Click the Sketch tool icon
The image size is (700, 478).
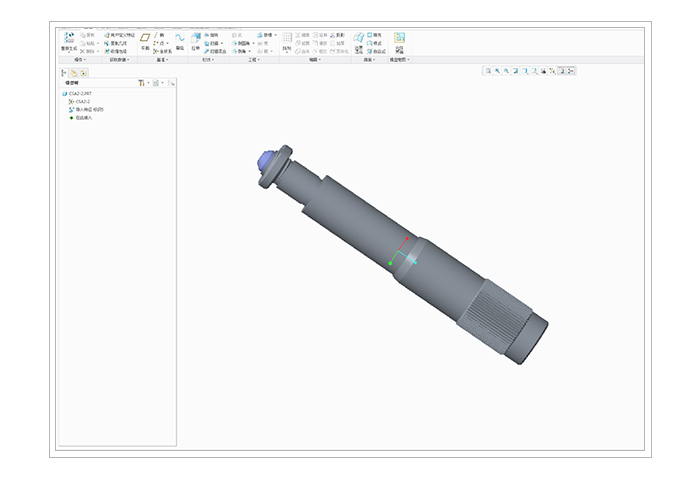pos(180,39)
